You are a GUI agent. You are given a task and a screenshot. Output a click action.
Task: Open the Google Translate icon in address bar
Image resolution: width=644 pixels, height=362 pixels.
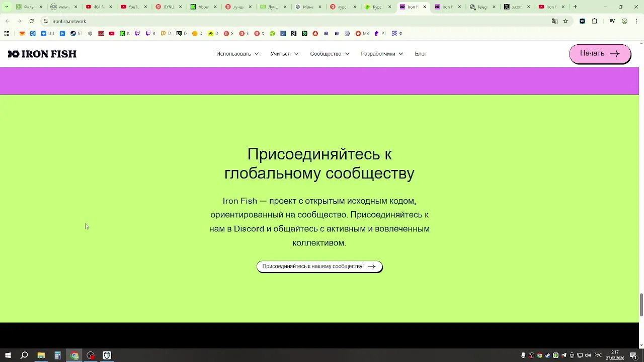(x=554, y=21)
